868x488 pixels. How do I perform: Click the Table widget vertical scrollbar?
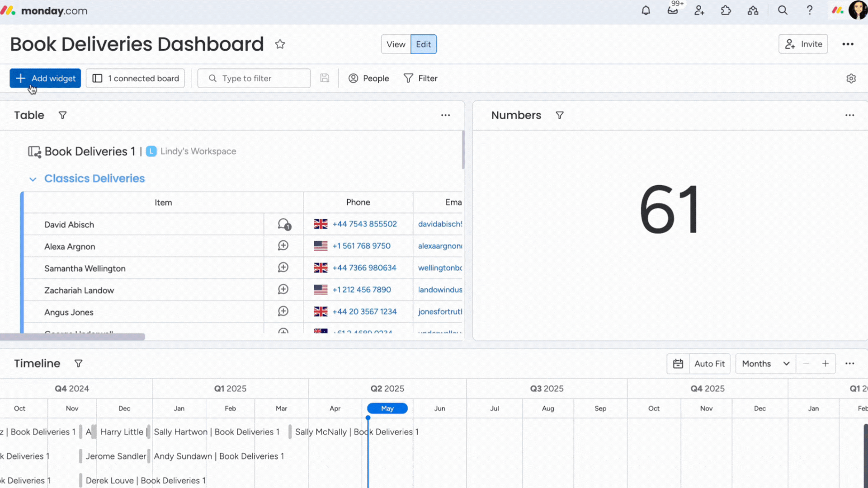tap(463, 150)
